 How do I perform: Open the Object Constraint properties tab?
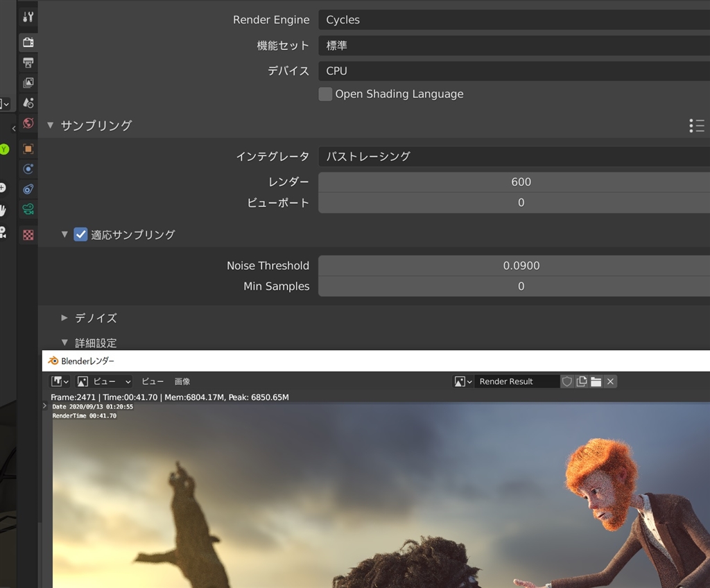pyautogui.click(x=28, y=189)
